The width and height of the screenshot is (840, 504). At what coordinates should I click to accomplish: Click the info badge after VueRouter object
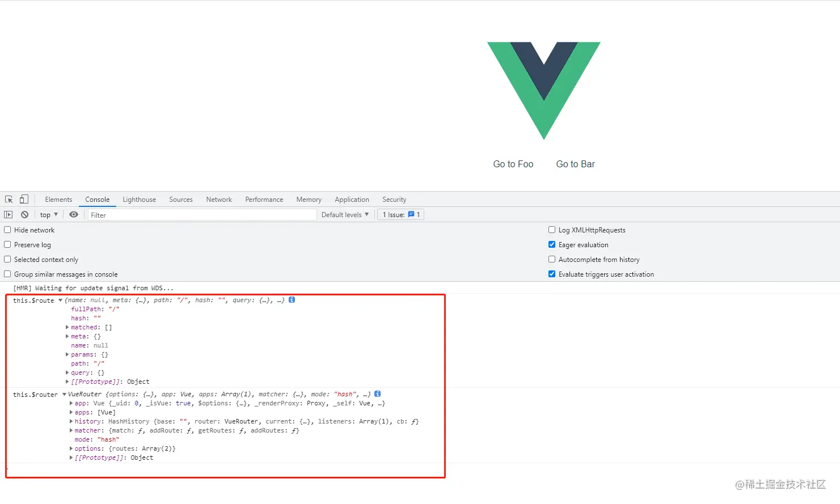[x=378, y=394]
